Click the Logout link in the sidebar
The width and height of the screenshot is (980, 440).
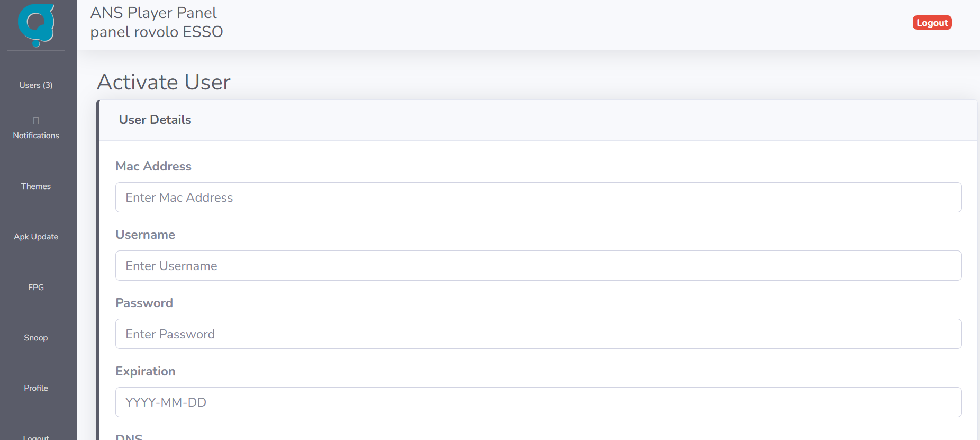click(x=36, y=437)
